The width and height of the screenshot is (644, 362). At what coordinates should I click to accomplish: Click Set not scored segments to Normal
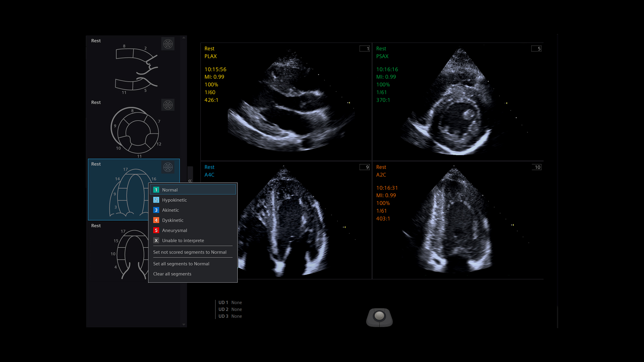point(190,252)
